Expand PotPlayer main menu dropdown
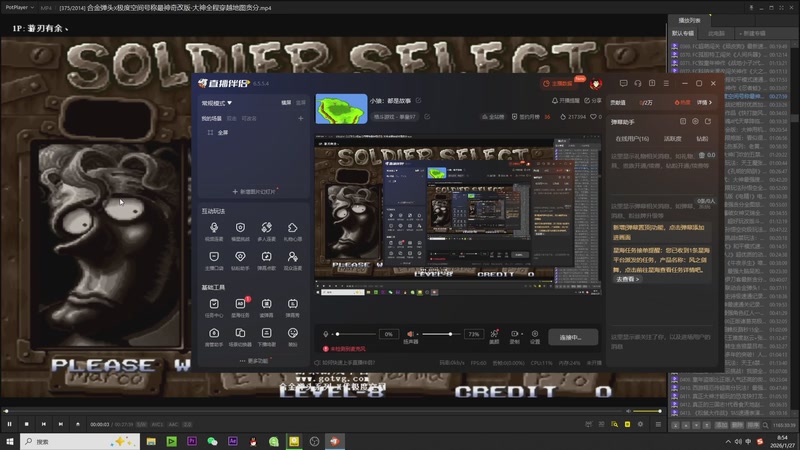The width and height of the screenshot is (800, 450). 19,7
